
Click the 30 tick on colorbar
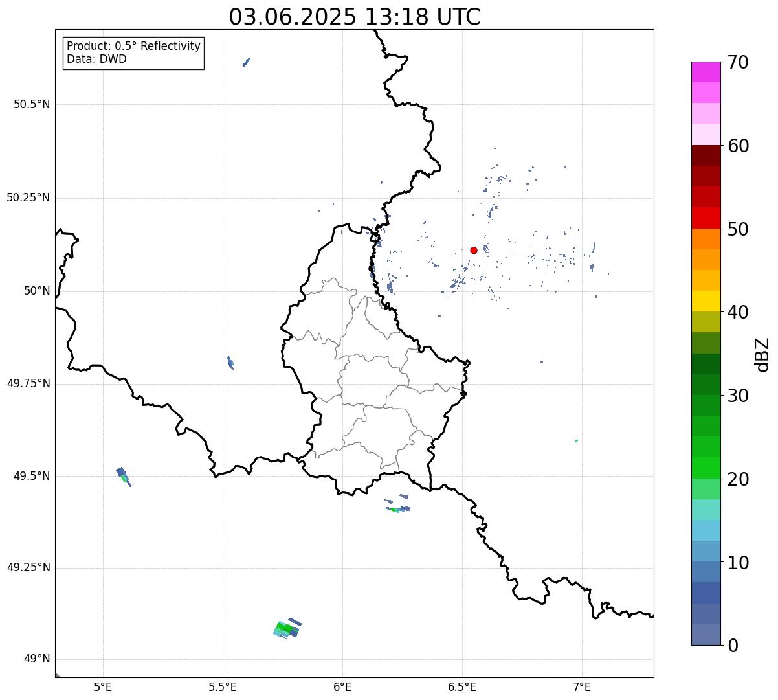click(x=738, y=396)
